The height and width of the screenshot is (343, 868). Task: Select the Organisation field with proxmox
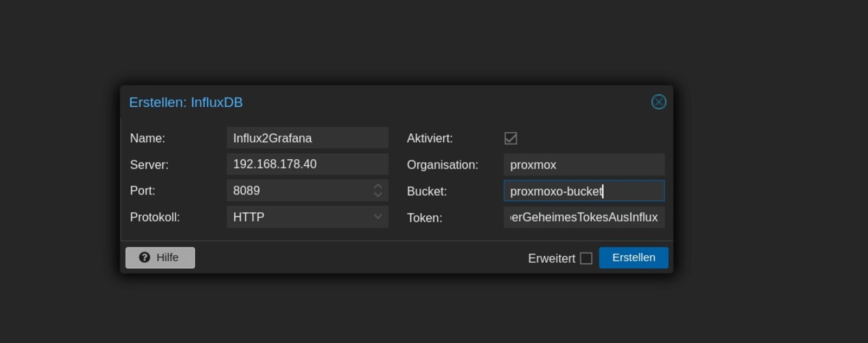point(584,165)
